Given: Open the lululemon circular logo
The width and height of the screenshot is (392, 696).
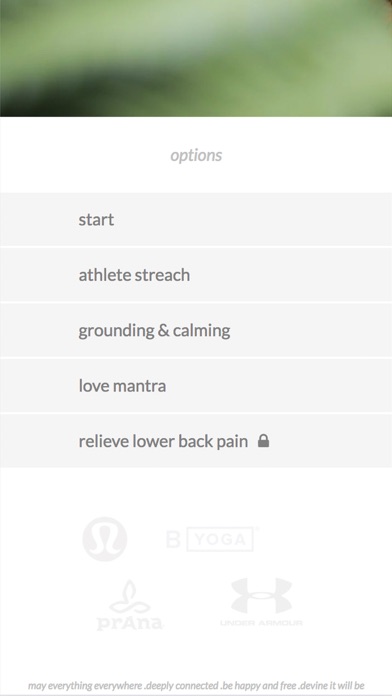Looking at the screenshot, I should 105,539.
